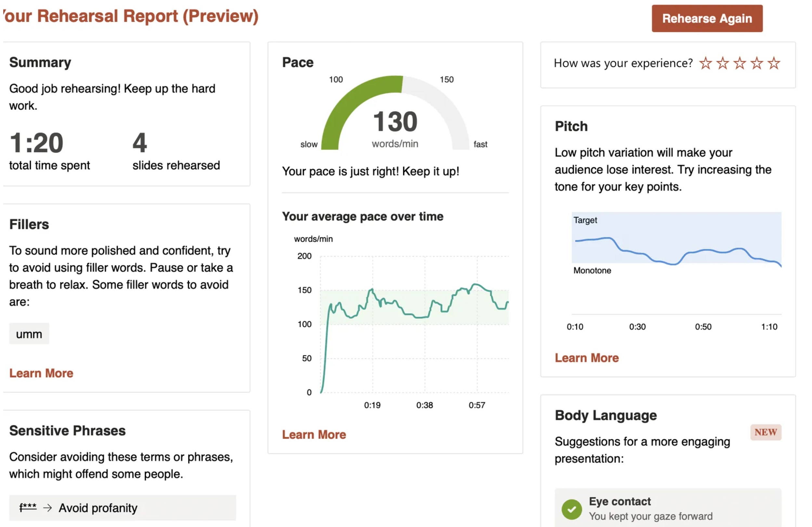812x527 pixels.
Task: Click the Target zone in pitch chart
Action: point(676,238)
